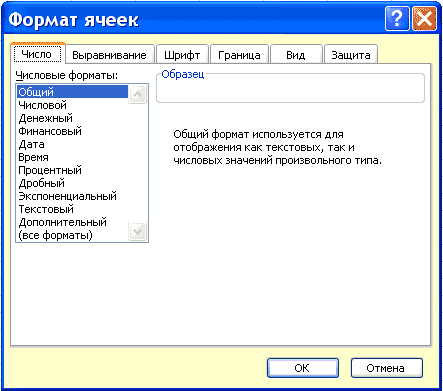This screenshot has height=391, width=443.
Task: Select the Числовой format
Action: click(72, 105)
